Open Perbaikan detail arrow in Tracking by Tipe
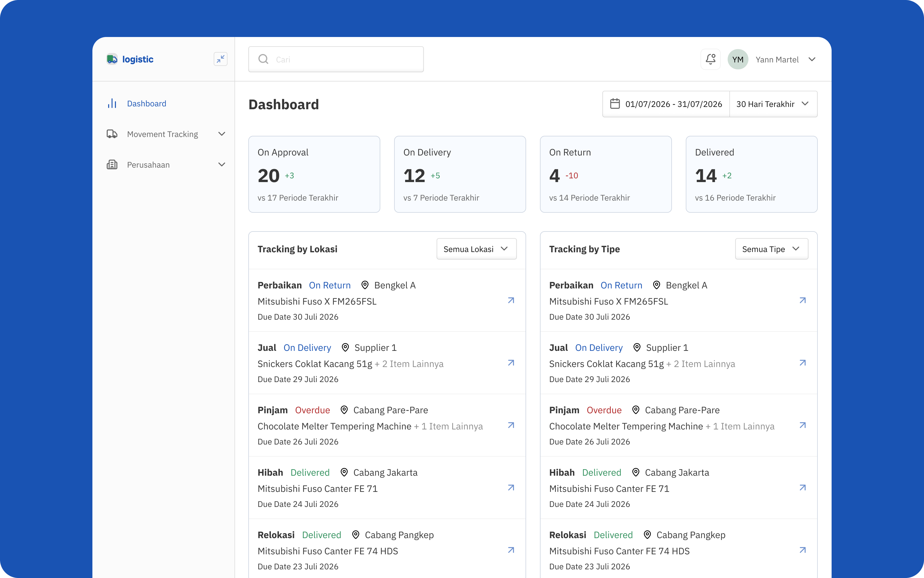The height and width of the screenshot is (578, 924). (x=803, y=301)
